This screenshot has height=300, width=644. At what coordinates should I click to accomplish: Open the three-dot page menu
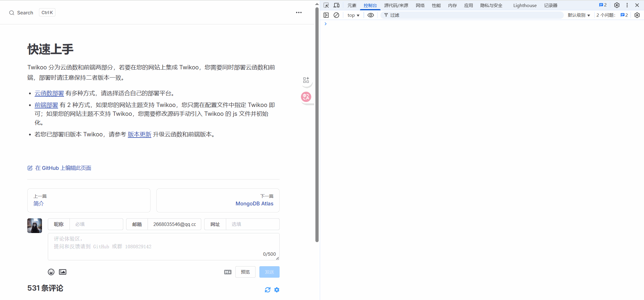pos(299,13)
